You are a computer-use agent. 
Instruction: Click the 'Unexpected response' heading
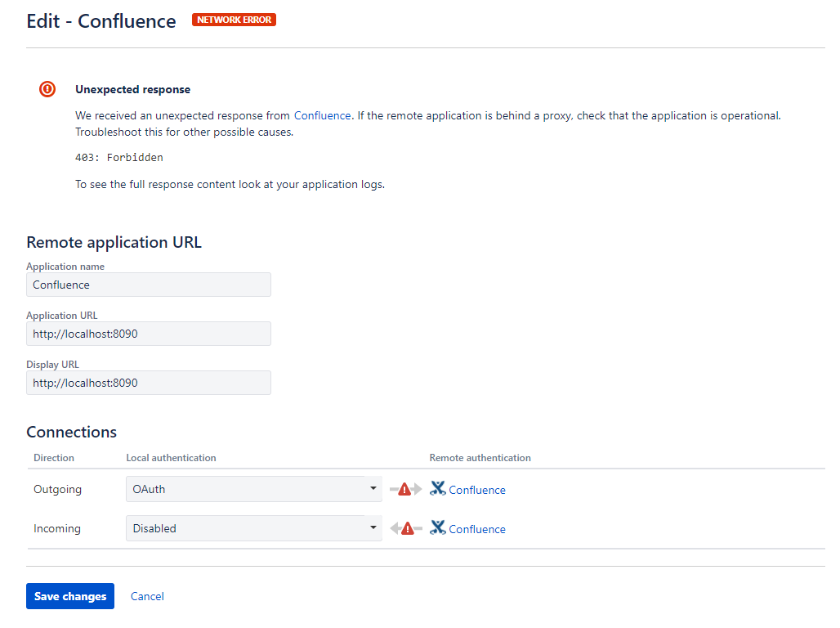tap(133, 90)
